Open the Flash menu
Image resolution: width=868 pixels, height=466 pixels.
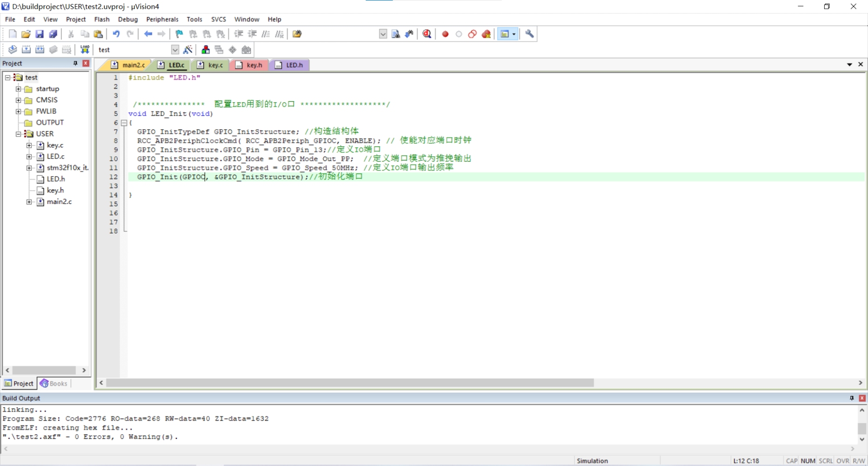102,19
